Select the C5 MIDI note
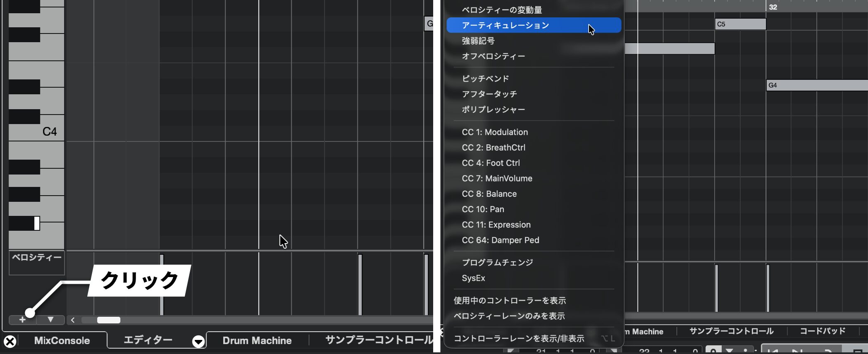The width and height of the screenshot is (868, 354). pos(740,24)
